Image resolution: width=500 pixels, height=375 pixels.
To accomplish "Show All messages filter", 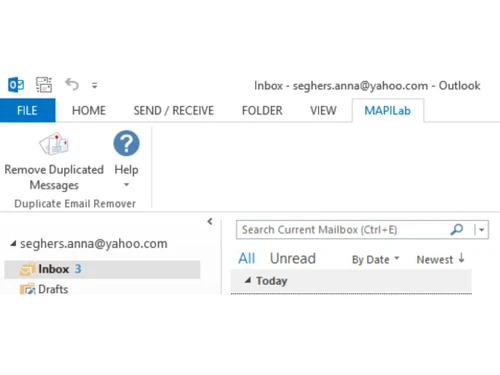I will point(247,258).
